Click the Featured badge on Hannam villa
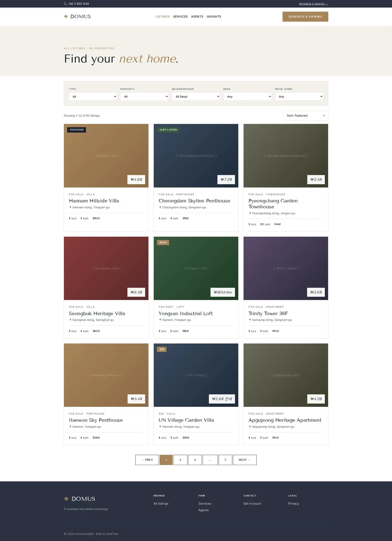392x541 pixels. point(76,130)
